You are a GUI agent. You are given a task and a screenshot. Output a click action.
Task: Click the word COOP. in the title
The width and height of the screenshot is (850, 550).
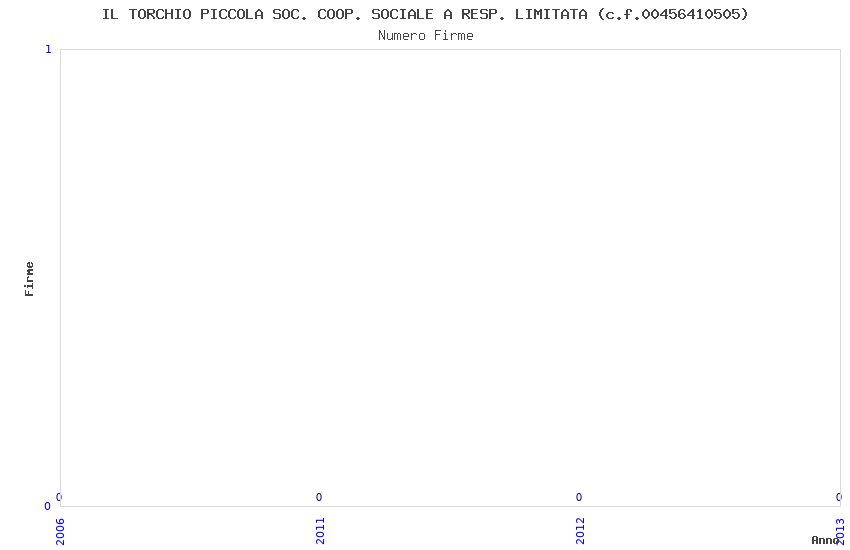tap(340, 15)
